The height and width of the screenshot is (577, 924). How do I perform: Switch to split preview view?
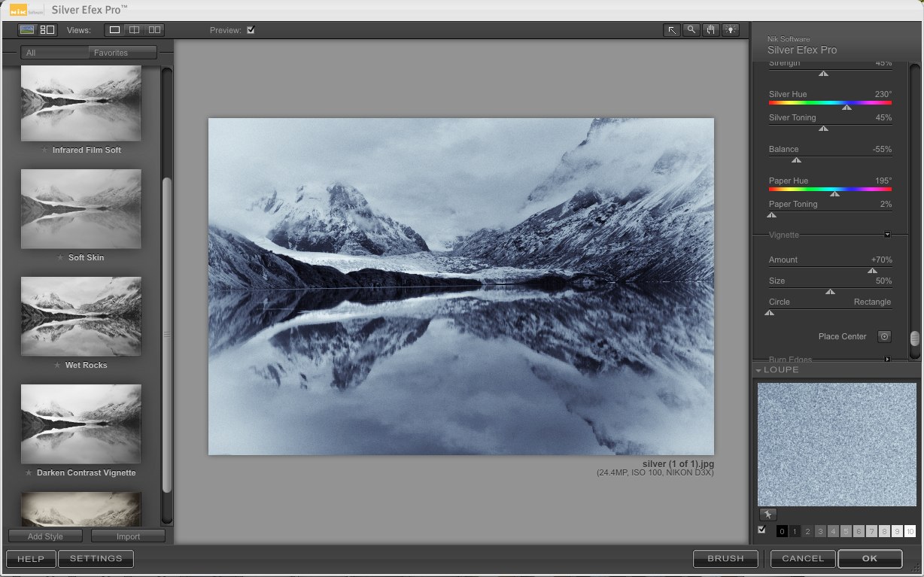(x=134, y=30)
